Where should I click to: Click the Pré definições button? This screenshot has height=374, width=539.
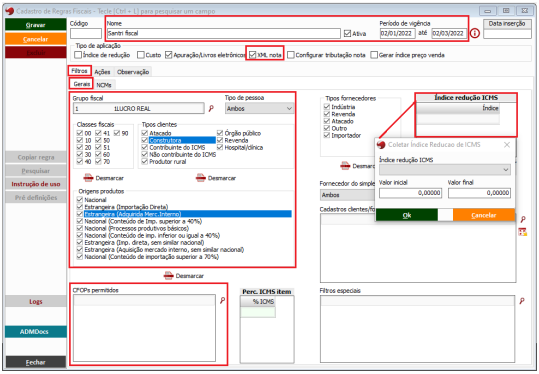coord(36,197)
